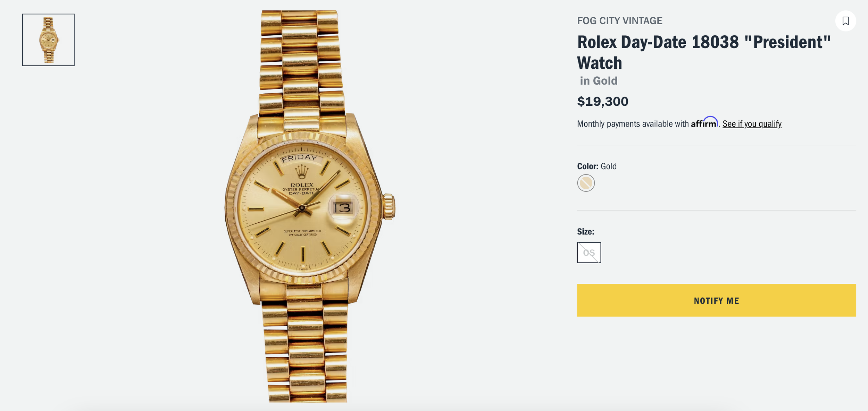This screenshot has height=411, width=868.
Task: Click the Rolex Day-Date 18038 product title
Action: [704, 52]
